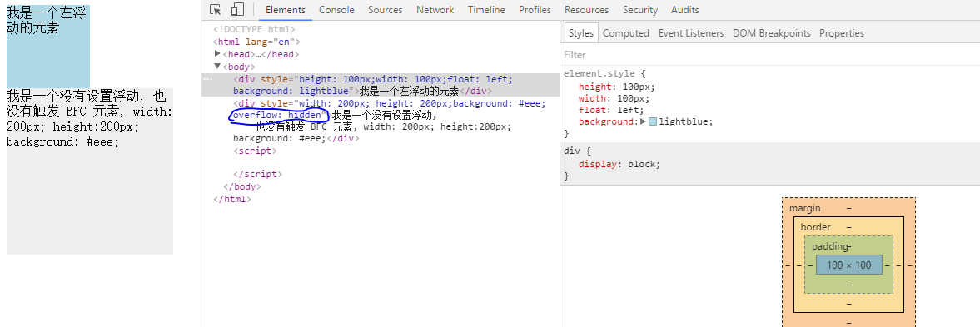
Task: Select the float left div node
Action: coord(380,85)
